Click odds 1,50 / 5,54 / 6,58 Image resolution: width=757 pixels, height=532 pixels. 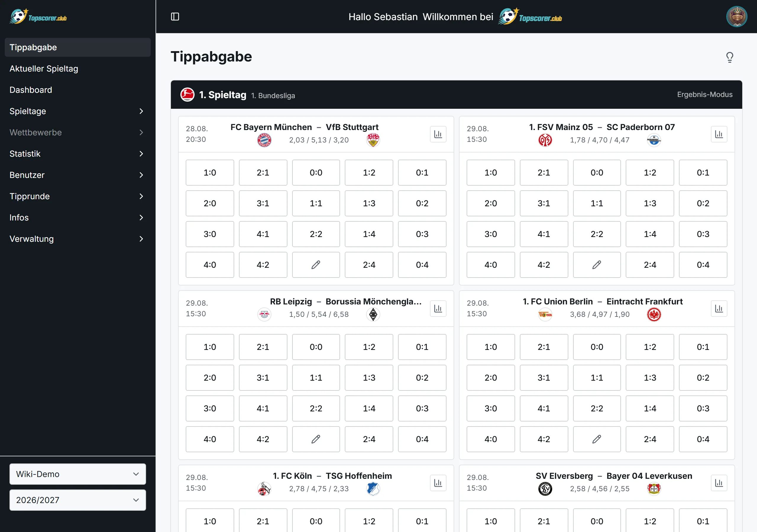click(x=319, y=314)
